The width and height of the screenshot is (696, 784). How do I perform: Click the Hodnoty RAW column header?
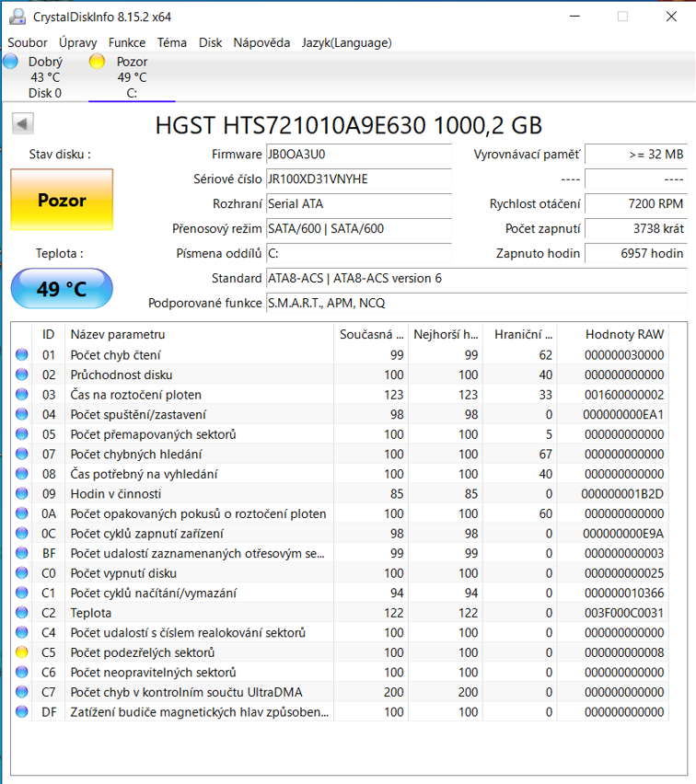pos(623,334)
